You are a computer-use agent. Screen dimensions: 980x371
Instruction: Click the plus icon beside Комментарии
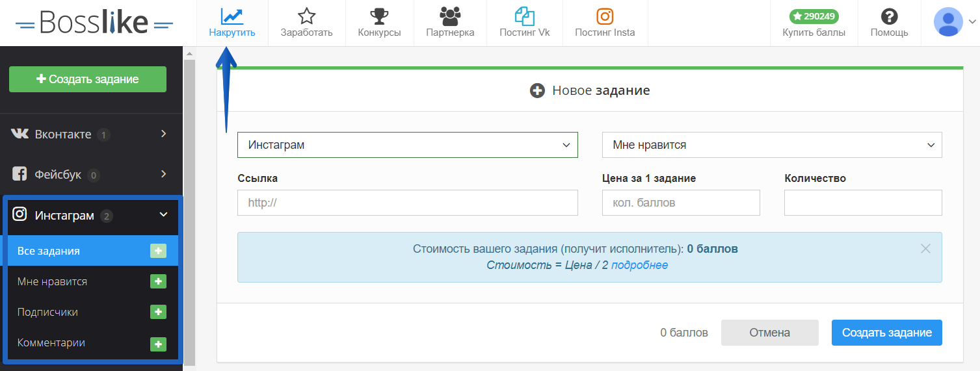(158, 344)
